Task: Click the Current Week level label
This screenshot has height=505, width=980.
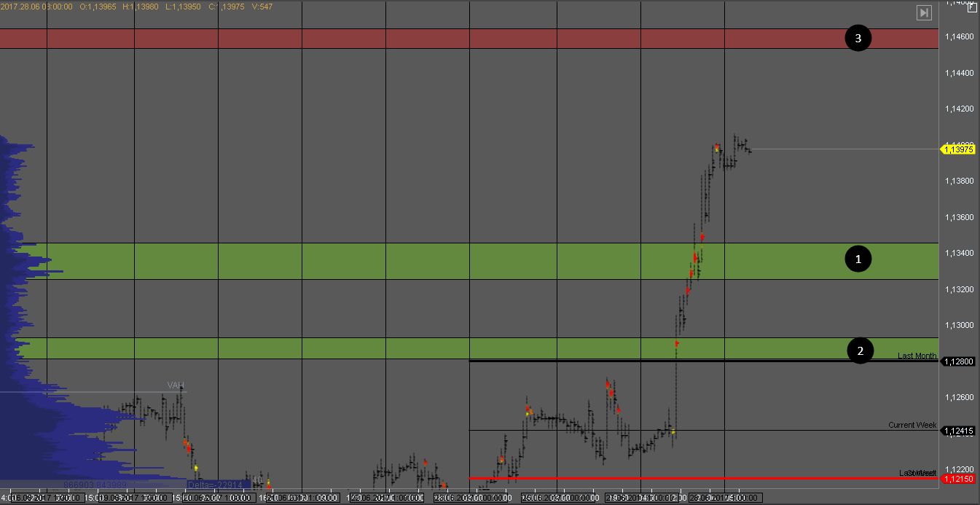Action: coord(912,425)
